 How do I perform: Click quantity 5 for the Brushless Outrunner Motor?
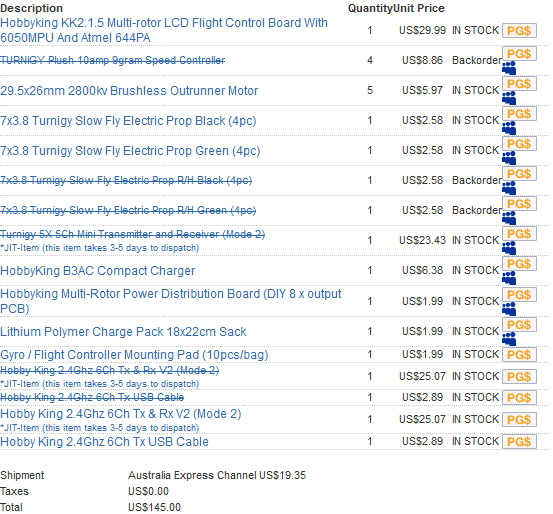click(x=370, y=90)
